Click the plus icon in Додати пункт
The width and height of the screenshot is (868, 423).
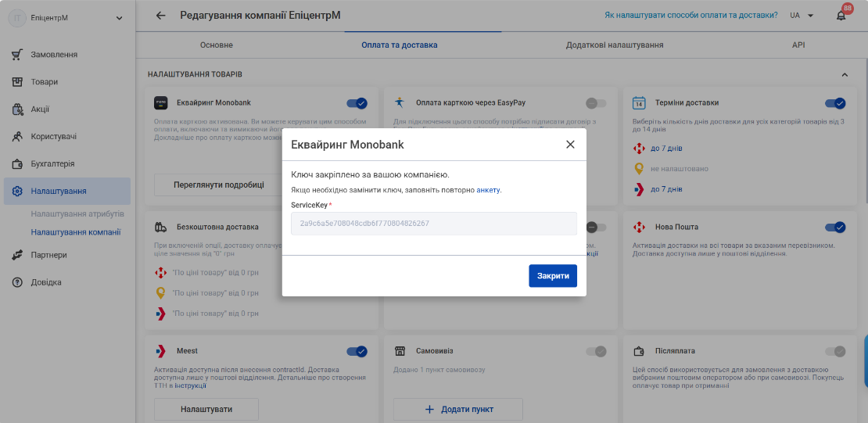click(429, 410)
